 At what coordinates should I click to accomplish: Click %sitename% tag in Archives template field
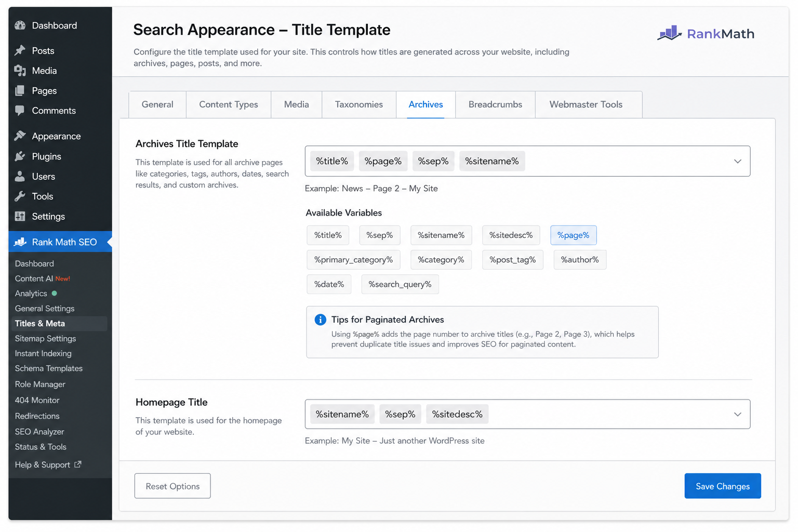[x=492, y=161]
